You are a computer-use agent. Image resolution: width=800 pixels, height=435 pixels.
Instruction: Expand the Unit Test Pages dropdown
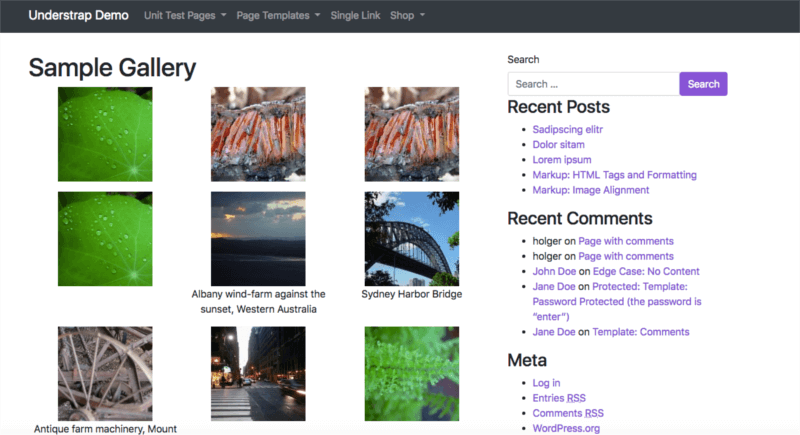tap(185, 15)
